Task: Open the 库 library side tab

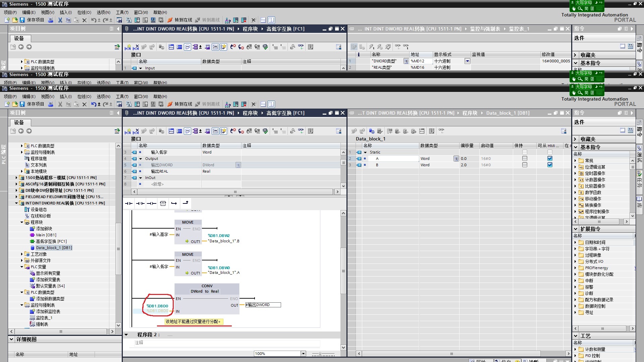Action: pyautogui.click(x=639, y=202)
